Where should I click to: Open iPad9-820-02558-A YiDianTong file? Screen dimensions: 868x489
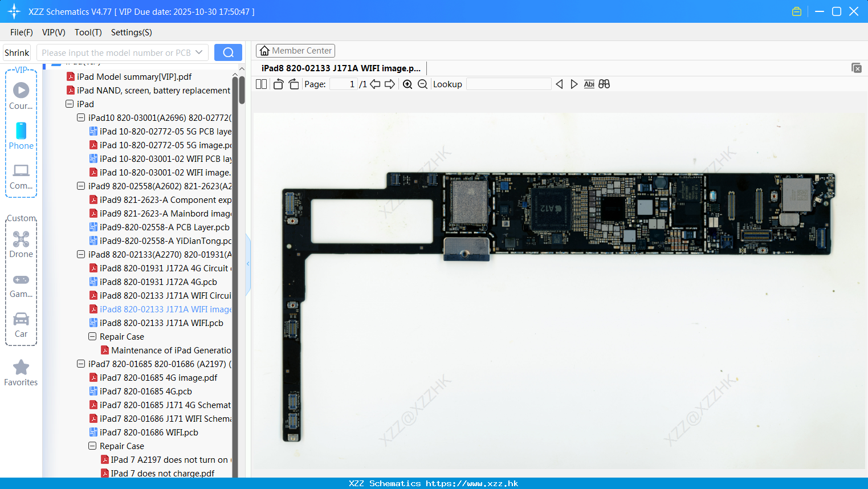click(160, 241)
